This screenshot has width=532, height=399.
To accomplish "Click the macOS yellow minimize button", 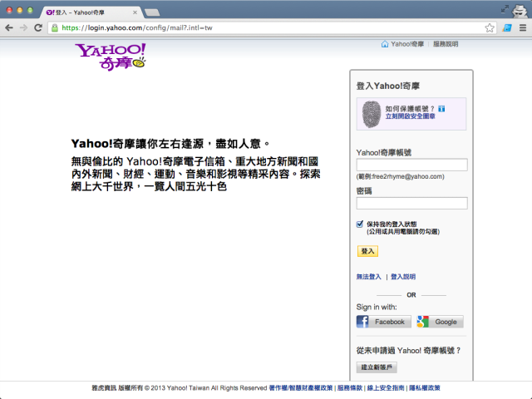I will click(20, 10).
